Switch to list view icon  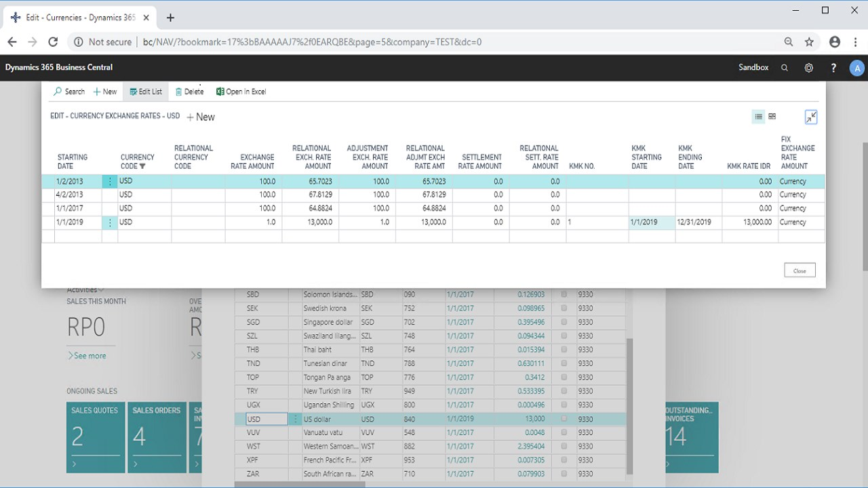click(758, 117)
